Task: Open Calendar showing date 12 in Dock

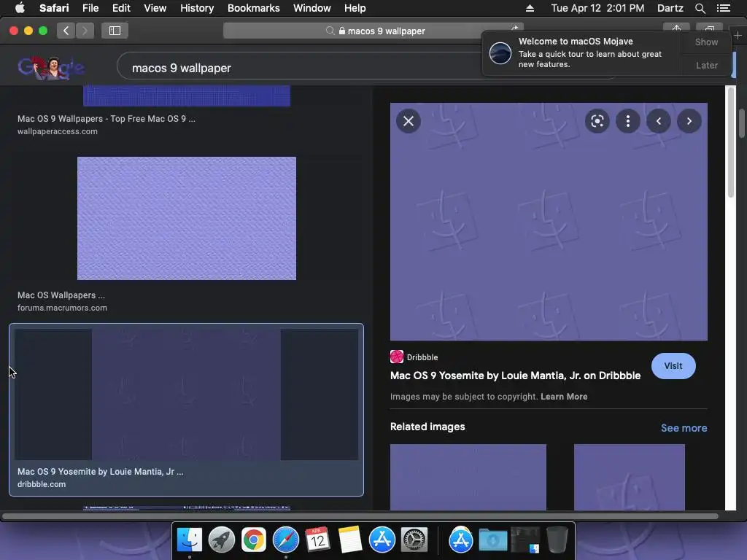Action: coord(318,540)
